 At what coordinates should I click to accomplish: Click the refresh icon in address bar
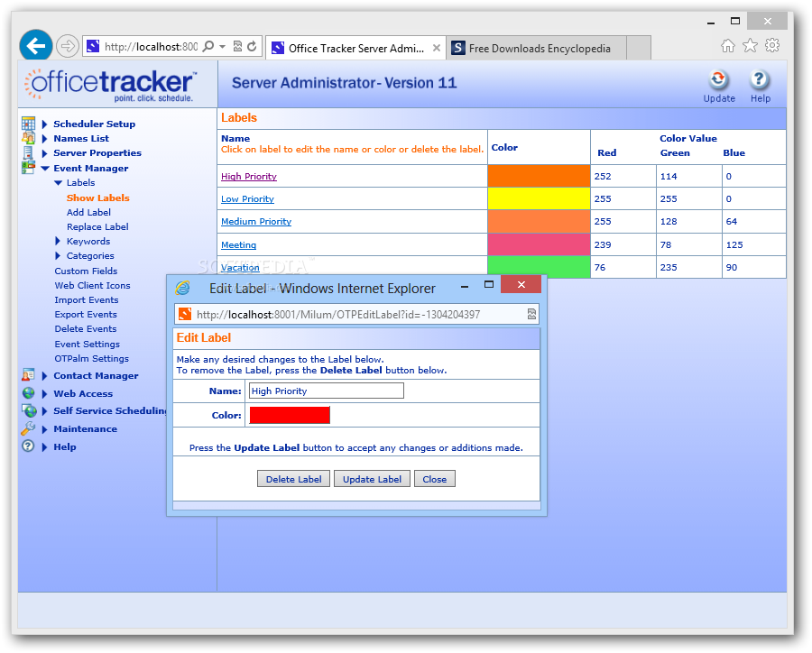point(252,47)
